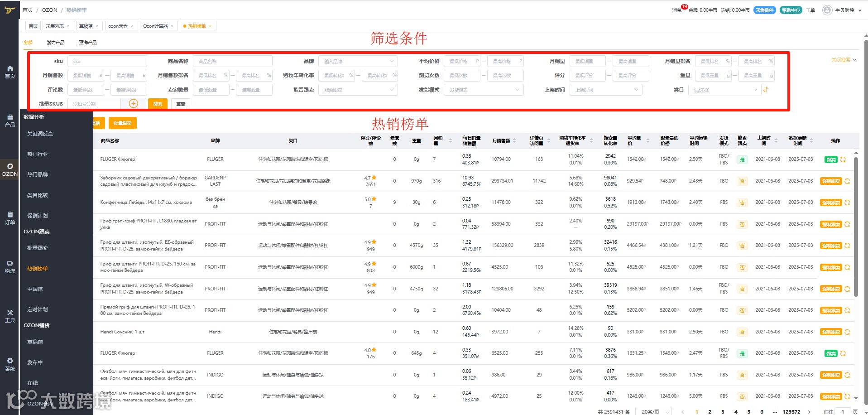Open 帮助中心 help button
The width and height of the screenshot is (868, 415).
pos(791,10)
